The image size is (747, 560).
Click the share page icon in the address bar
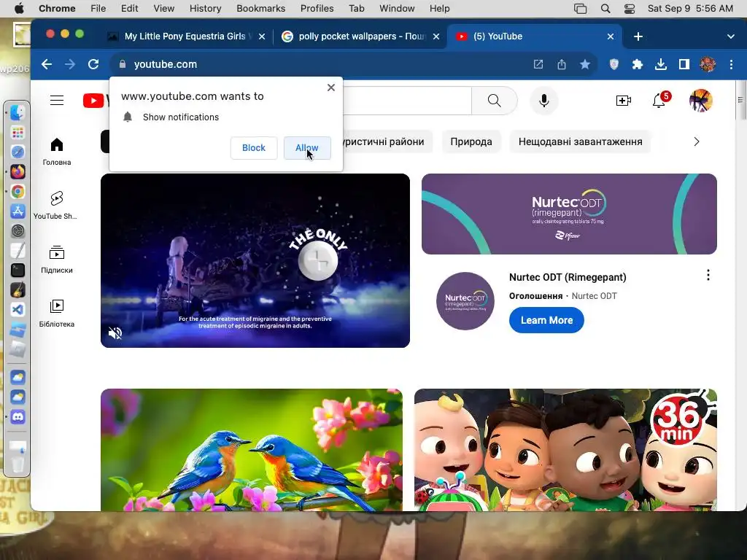point(562,64)
